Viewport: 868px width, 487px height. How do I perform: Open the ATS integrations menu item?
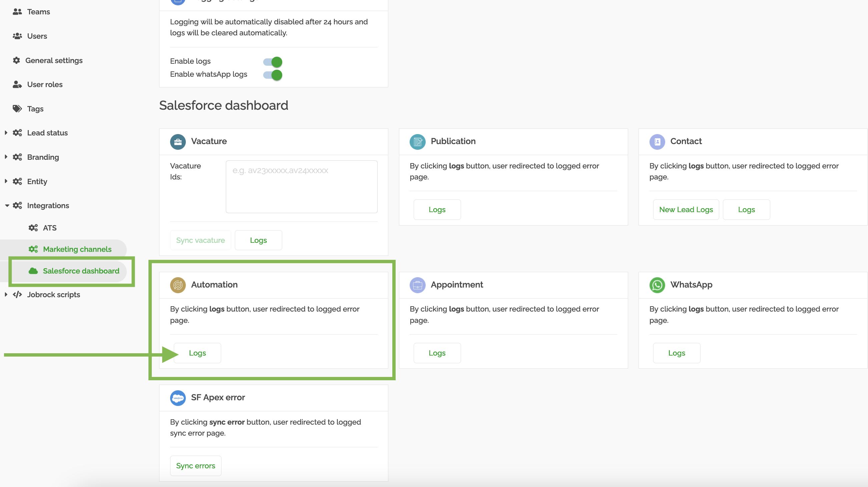49,228
